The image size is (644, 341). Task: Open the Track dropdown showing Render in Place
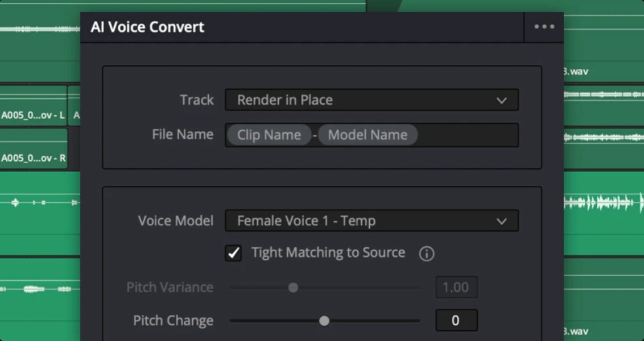coord(371,100)
